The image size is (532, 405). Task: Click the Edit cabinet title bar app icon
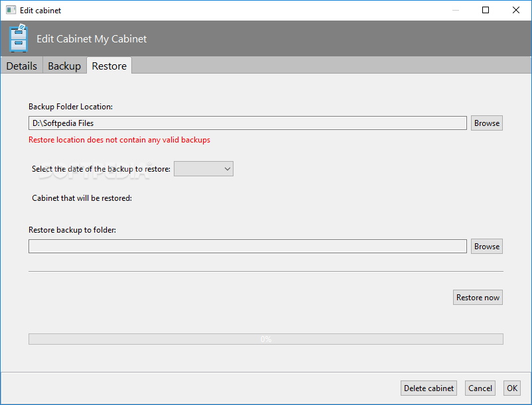(x=11, y=10)
